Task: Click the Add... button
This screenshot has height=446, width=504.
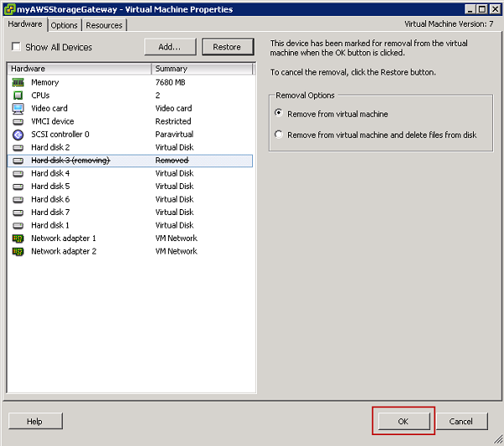Action: pyautogui.click(x=170, y=47)
